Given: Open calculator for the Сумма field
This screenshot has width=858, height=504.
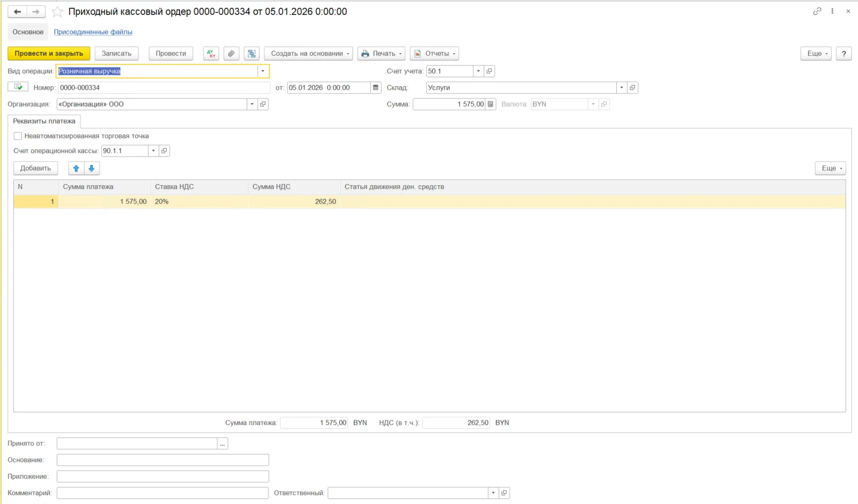Looking at the screenshot, I should pos(490,104).
